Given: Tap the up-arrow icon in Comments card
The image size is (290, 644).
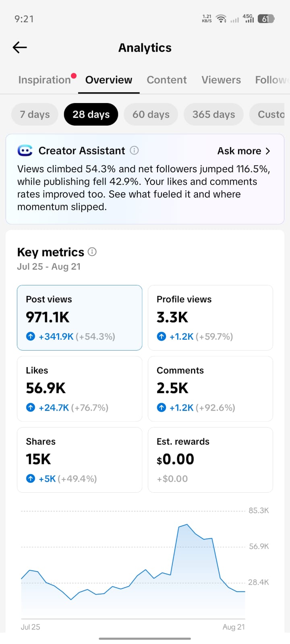Looking at the screenshot, I should pyautogui.click(x=162, y=407).
